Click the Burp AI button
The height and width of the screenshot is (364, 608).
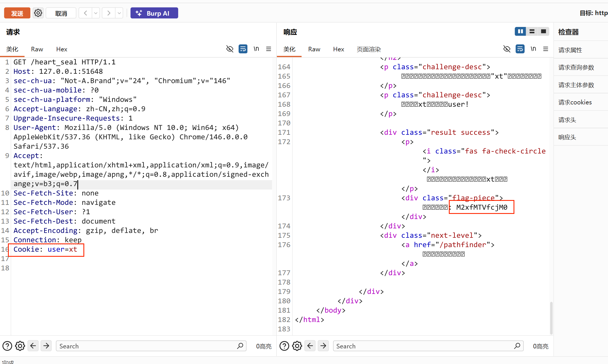154,13
